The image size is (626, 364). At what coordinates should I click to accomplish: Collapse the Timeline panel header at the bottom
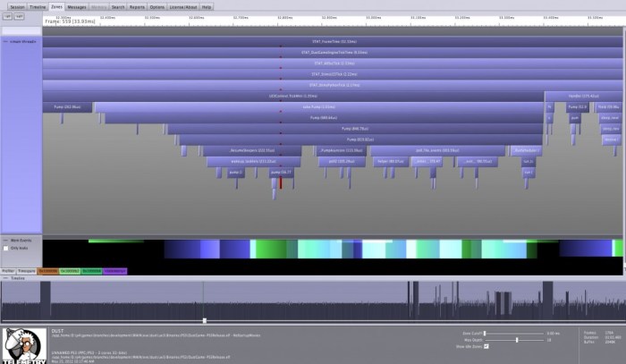pos(4,278)
